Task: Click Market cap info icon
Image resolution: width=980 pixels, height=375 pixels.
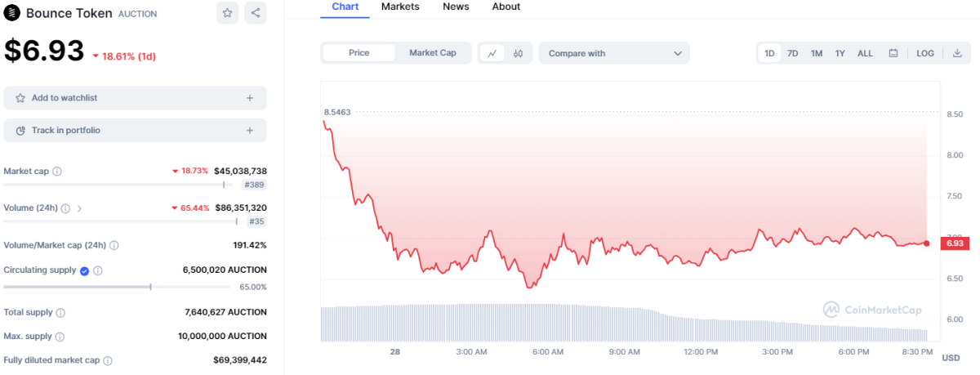Action: click(x=57, y=172)
